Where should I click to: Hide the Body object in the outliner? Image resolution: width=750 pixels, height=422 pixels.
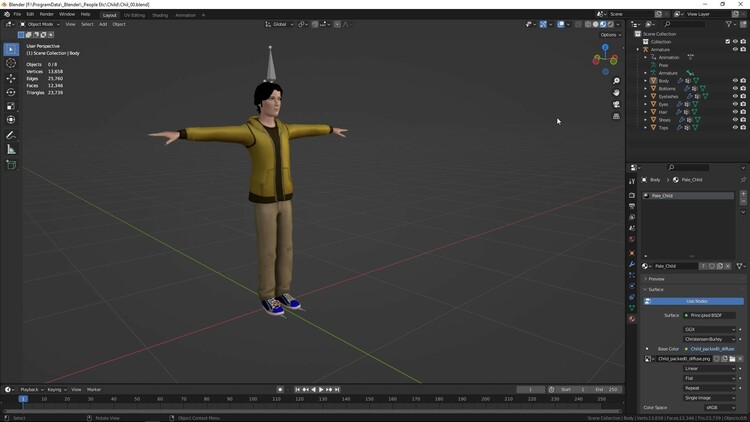coord(735,80)
